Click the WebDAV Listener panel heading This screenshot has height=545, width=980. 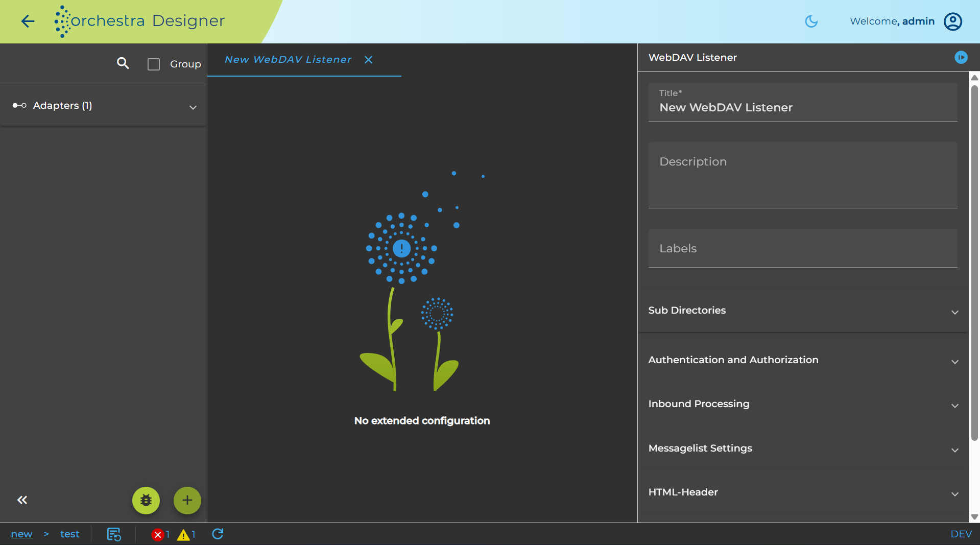click(x=692, y=57)
